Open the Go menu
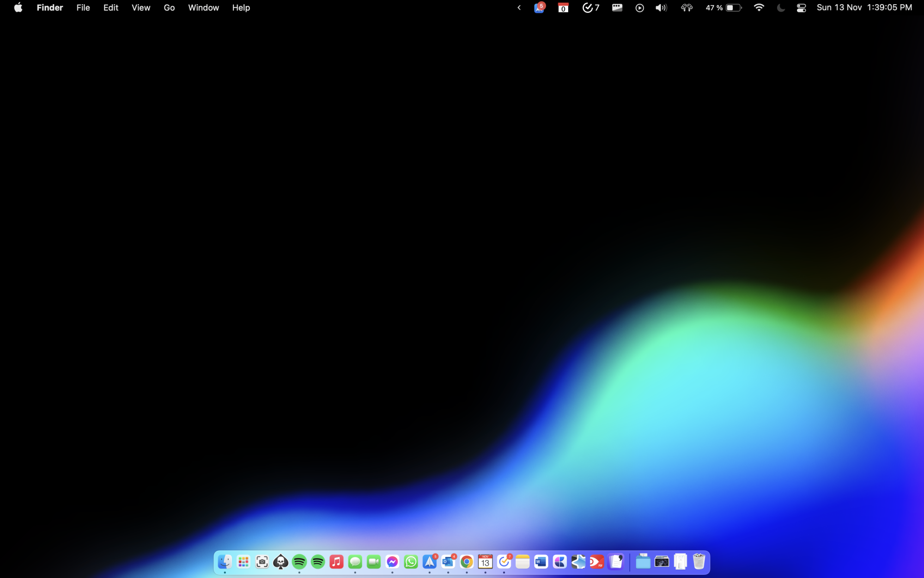The image size is (924, 578). [x=169, y=8]
